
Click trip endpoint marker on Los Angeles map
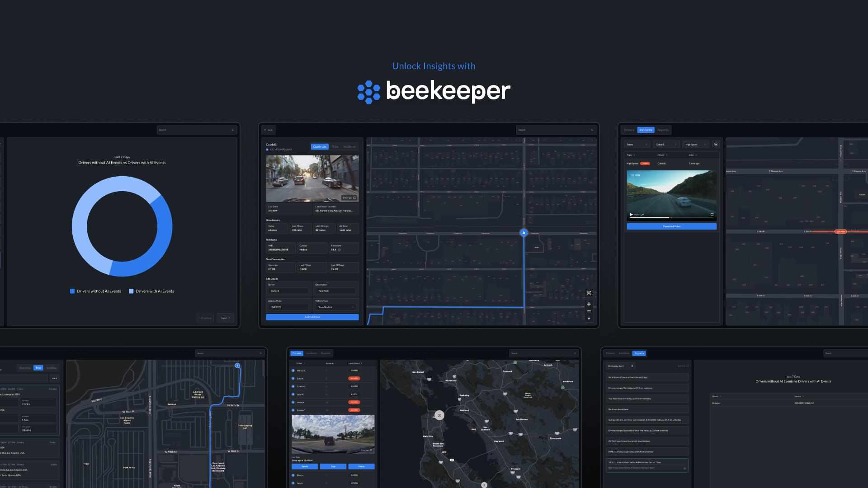pyautogui.click(x=237, y=366)
